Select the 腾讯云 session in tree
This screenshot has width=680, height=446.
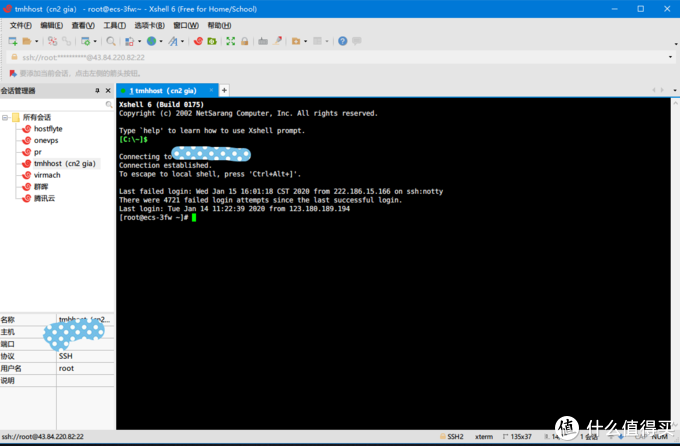45,198
